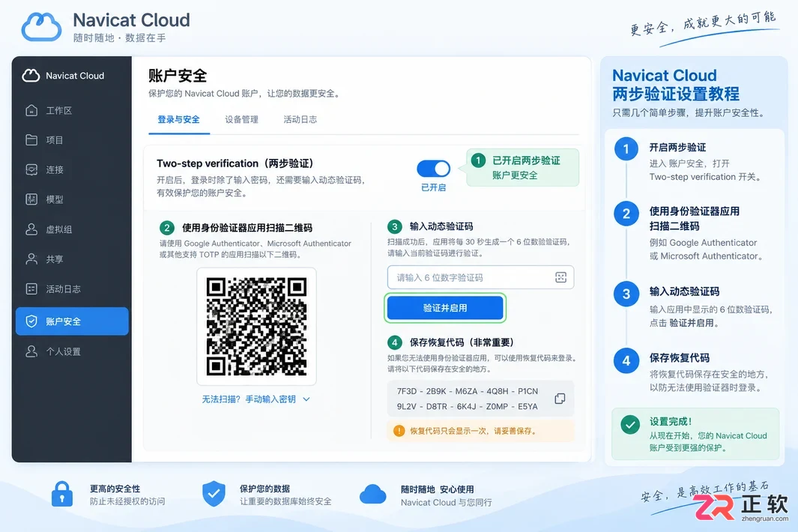798x532 pixels.
Task: Click recovery code line 9L2V - D8TR
Action: click(x=468, y=406)
